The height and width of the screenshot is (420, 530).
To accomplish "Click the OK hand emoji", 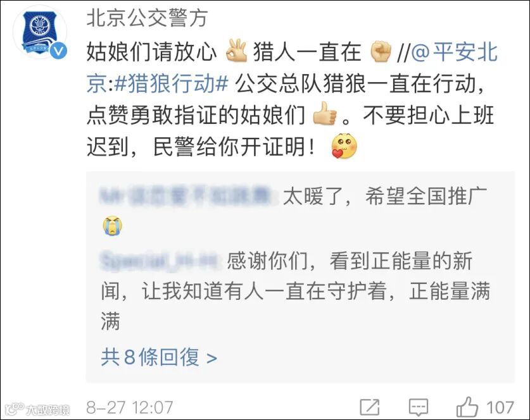I will (237, 51).
